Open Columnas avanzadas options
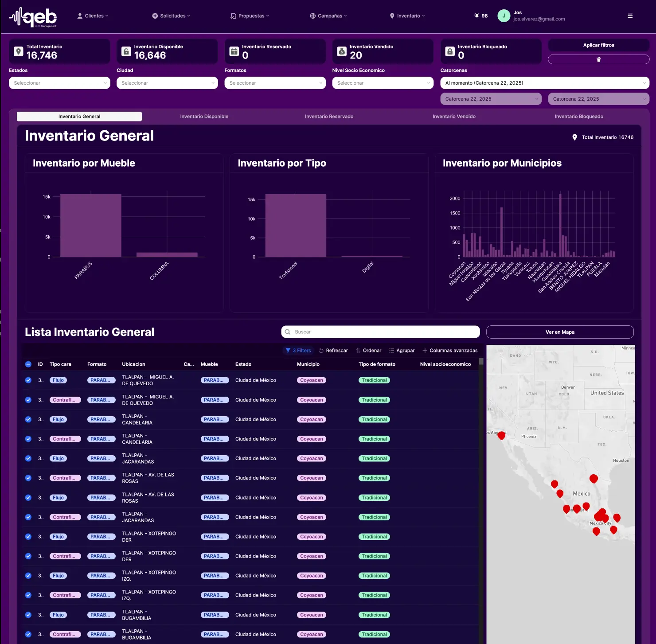Screen dimensions: 656x644 pos(450,351)
